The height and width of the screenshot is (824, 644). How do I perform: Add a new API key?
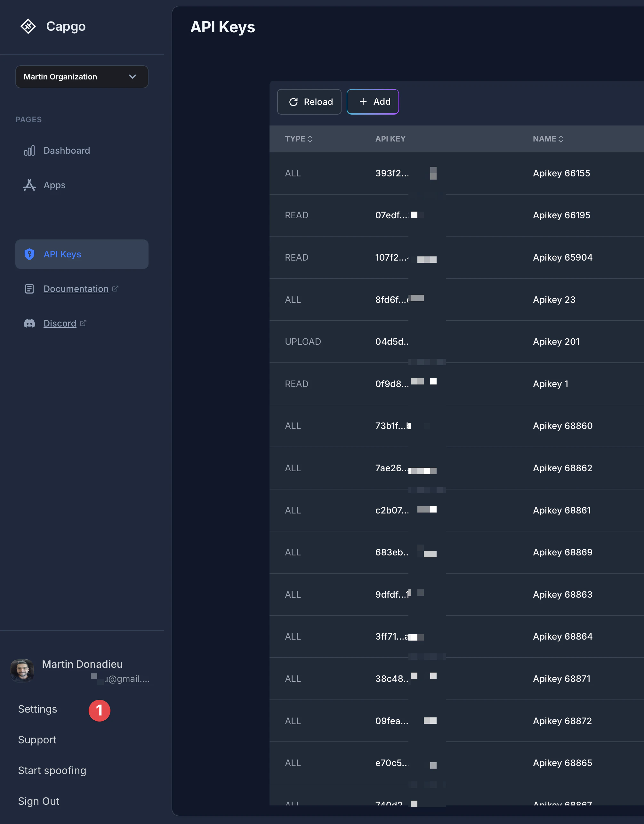pos(372,102)
